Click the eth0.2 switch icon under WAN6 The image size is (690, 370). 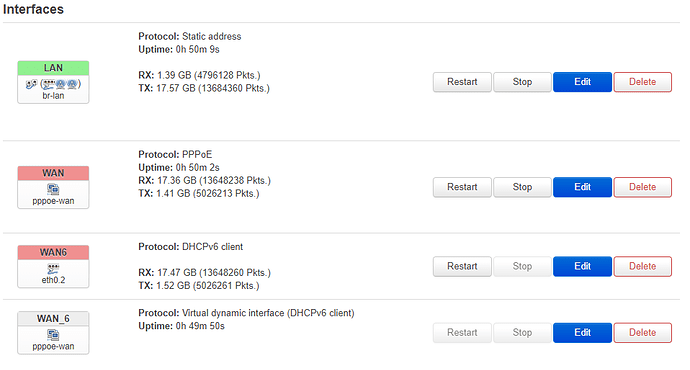(53, 269)
